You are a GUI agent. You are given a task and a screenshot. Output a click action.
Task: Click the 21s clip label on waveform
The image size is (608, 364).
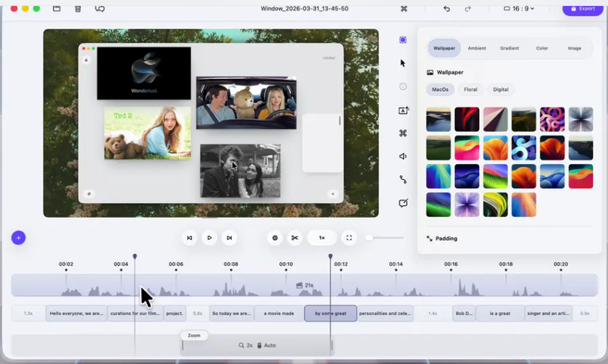coord(305,286)
